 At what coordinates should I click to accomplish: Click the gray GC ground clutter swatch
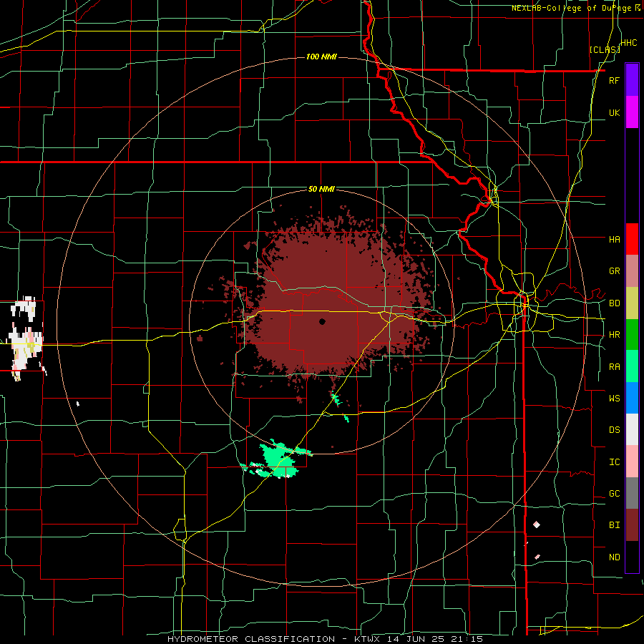click(632, 493)
